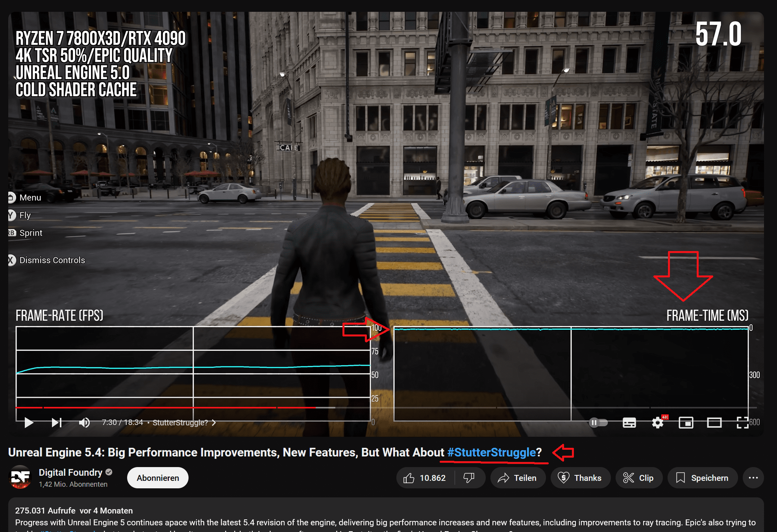This screenshot has height=532, width=777.
Task: Click the 7:30 / 18:34 time display
Action: [122, 423]
